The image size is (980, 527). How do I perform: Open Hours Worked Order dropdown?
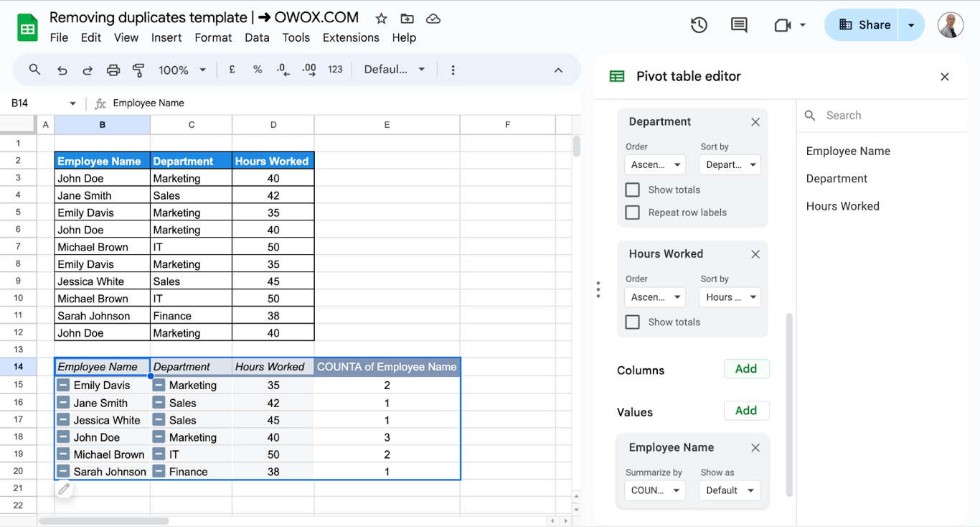pos(655,297)
